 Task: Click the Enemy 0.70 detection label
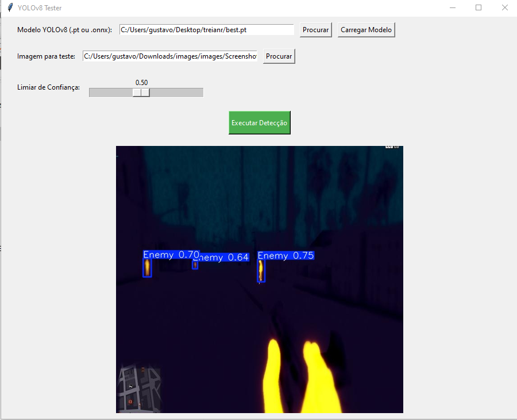coord(171,255)
